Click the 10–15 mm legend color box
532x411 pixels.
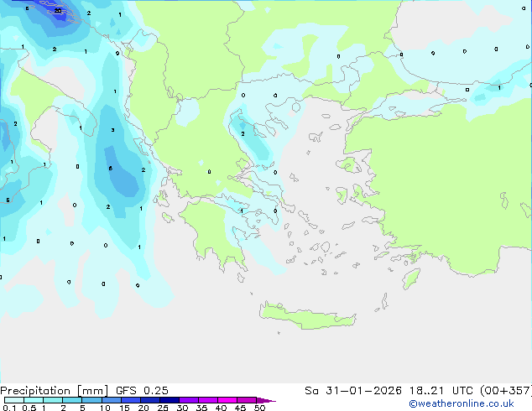pyautogui.click(x=111, y=400)
